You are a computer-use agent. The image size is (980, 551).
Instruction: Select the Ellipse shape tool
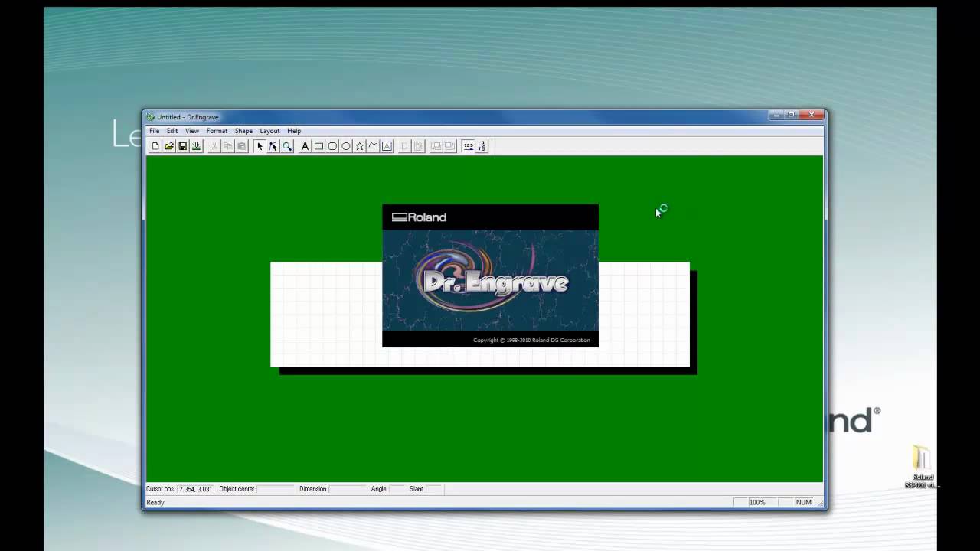346,146
